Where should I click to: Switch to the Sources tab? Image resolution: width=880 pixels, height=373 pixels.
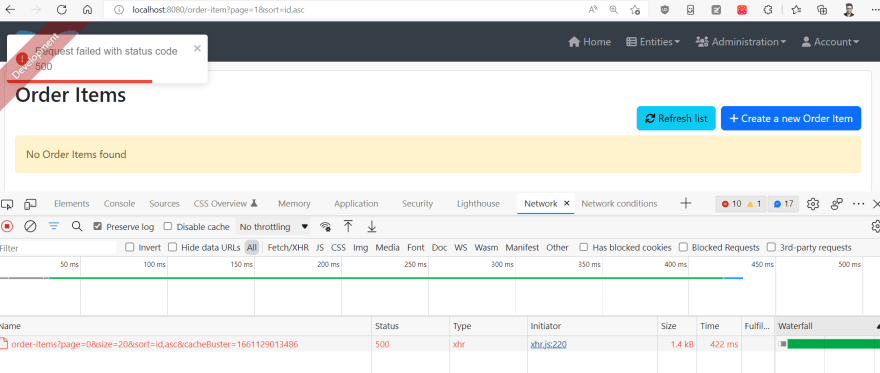[164, 204]
